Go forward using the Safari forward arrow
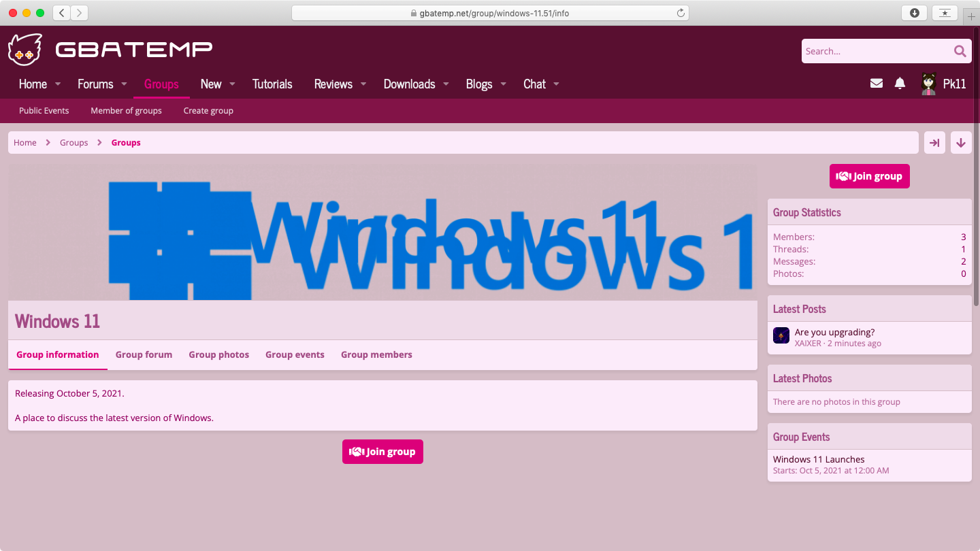This screenshot has width=980, height=551. click(80, 13)
